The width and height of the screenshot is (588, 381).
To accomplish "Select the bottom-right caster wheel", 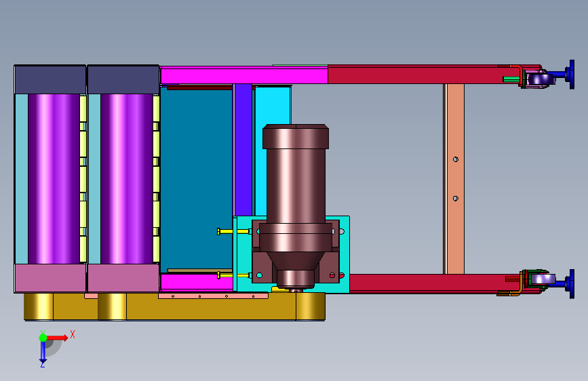I will click(x=543, y=279).
